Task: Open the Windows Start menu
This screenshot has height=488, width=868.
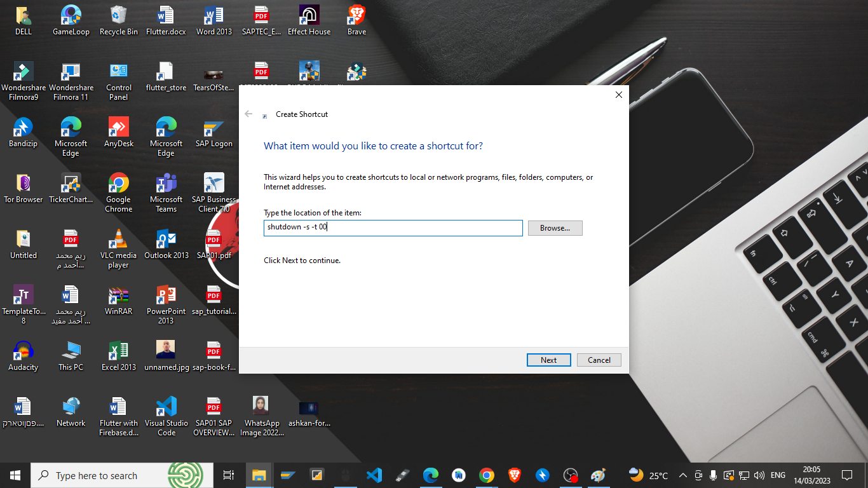Action: coord(15,475)
